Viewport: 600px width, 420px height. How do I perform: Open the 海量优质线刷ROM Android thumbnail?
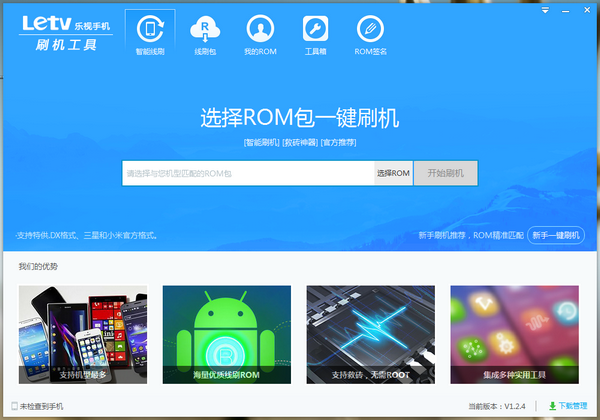(x=227, y=335)
